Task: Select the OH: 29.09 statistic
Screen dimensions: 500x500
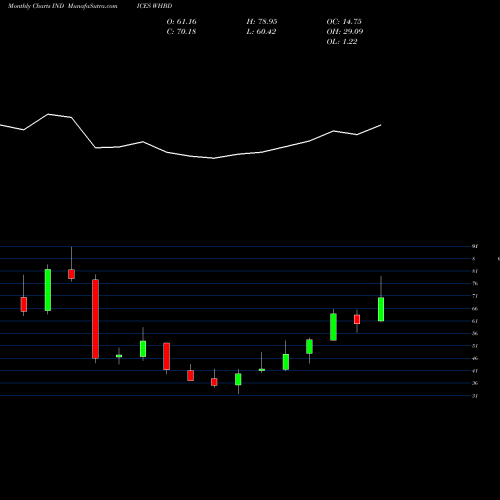Action: click(345, 32)
